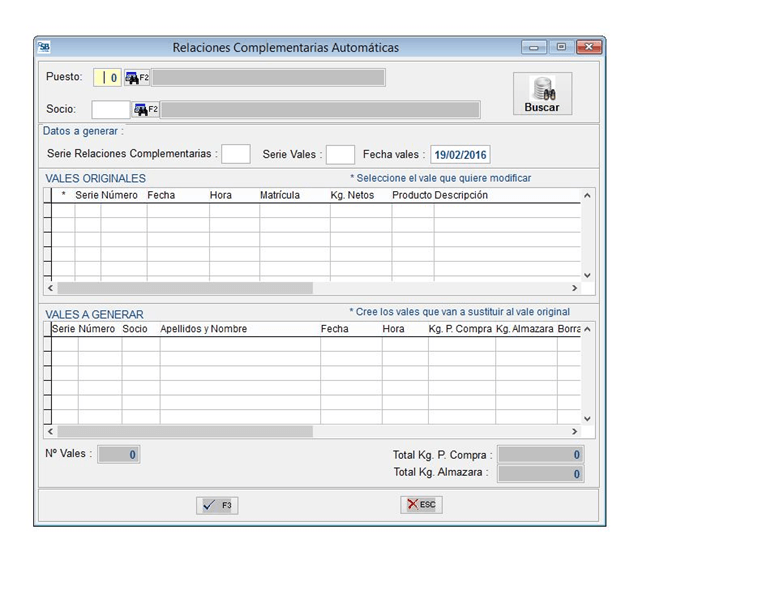Click the app icon in the title bar
The height and width of the screenshot is (611, 775).
coord(44,47)
